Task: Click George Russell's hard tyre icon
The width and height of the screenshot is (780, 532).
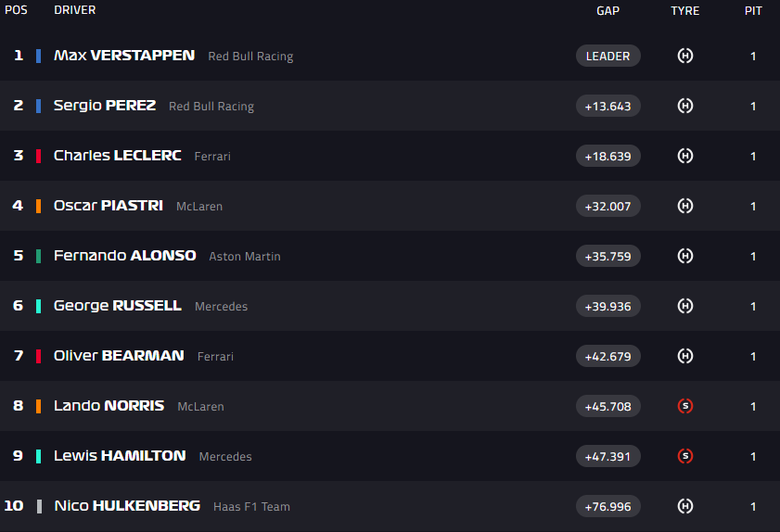Action: tap(685, 306)
